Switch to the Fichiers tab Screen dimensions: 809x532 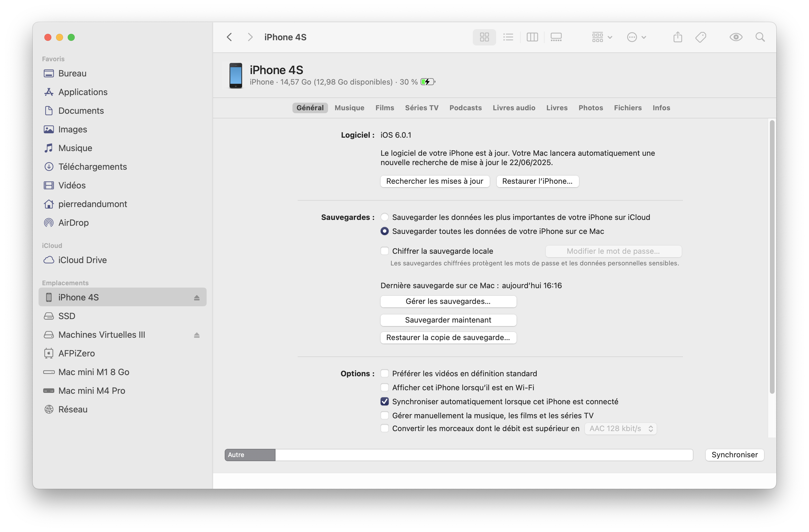(x=627, y=108)
